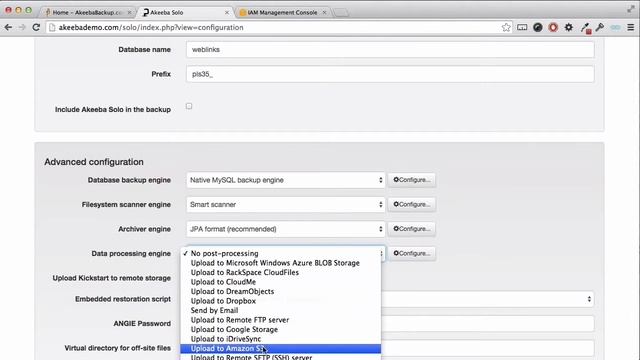
Task: Click the Database name input field
Action: coord(390,49)
